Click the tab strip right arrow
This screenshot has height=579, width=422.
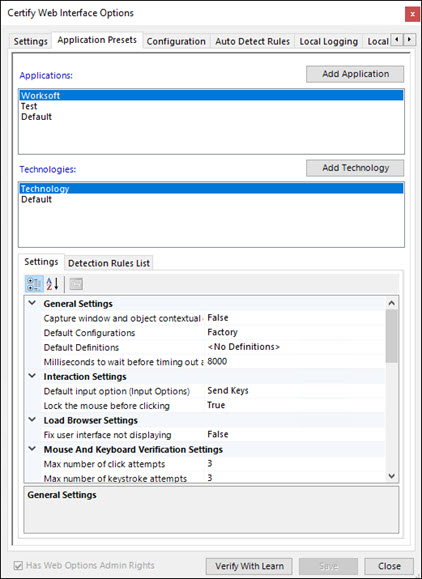pos(409,39)
